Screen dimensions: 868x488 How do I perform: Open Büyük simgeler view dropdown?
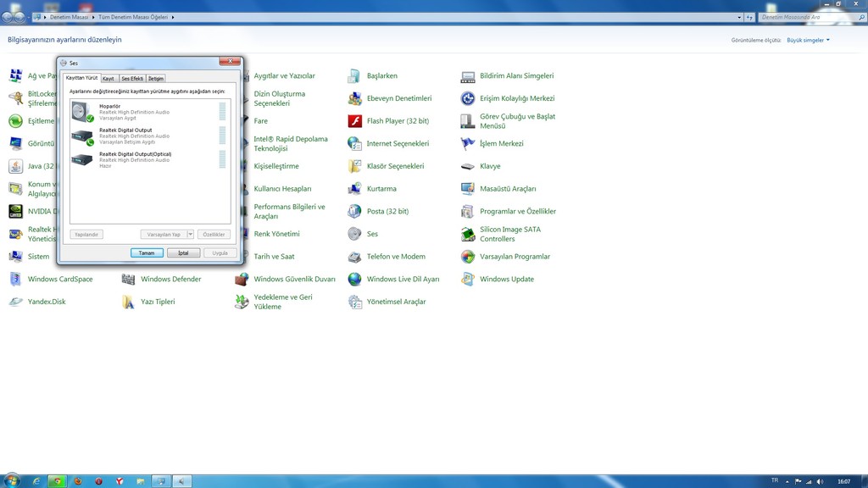click(x=808, y=41)
